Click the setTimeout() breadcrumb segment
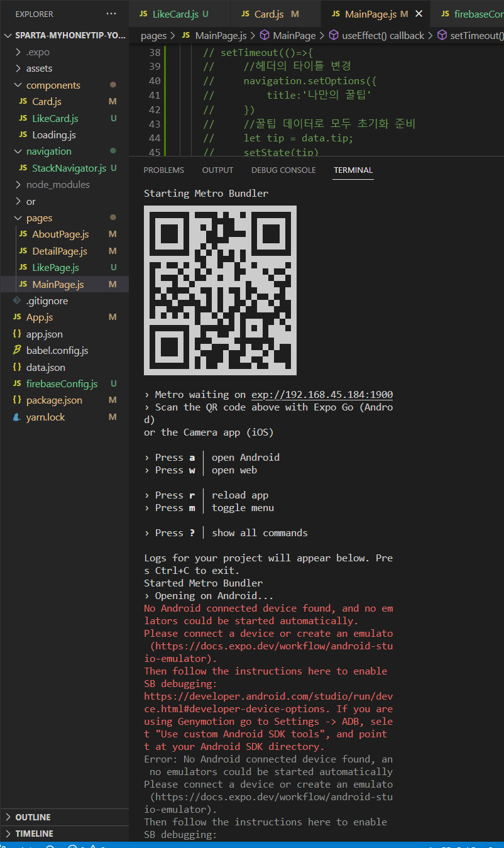Image resolution: width=504 pixels, height=848 pixels. [x=470, y=36]
